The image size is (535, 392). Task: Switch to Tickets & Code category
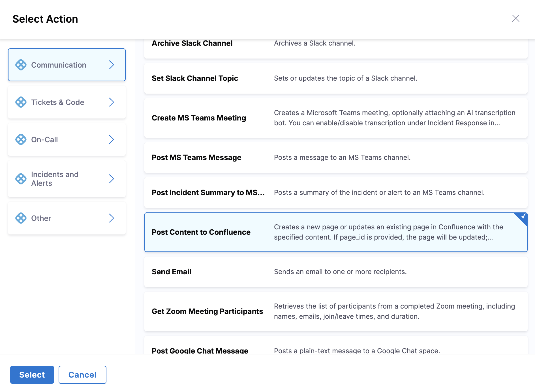tap(67, 102)
